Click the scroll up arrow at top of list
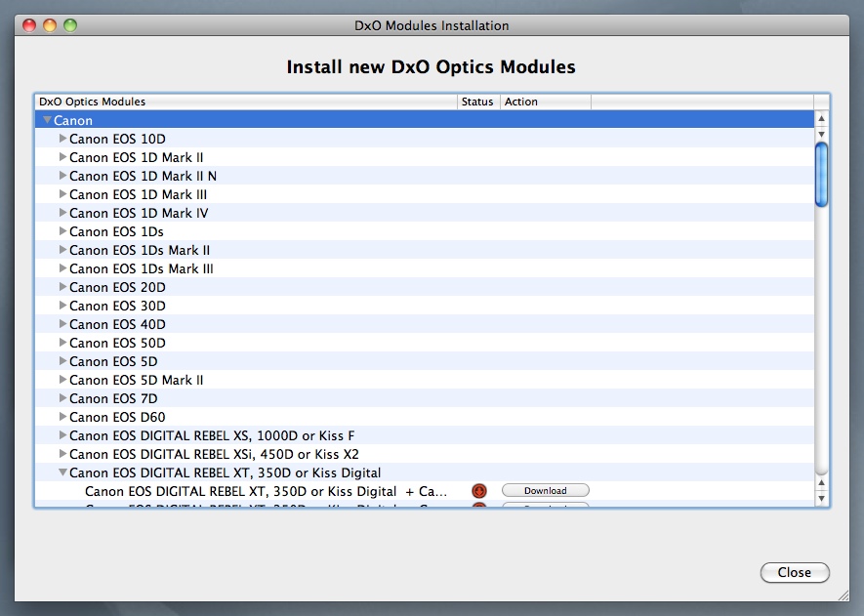Image resolution: width=864 pixels, height=616 pixels. click(821, 133)
